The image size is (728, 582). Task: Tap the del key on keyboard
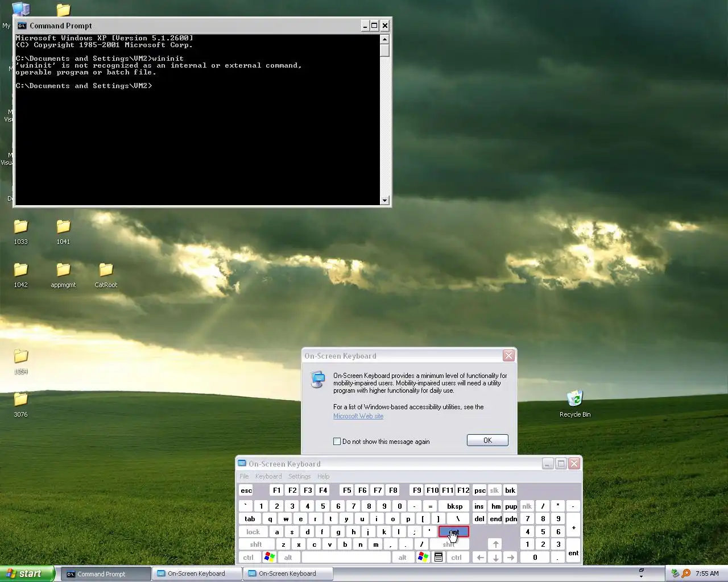[479, 519]
